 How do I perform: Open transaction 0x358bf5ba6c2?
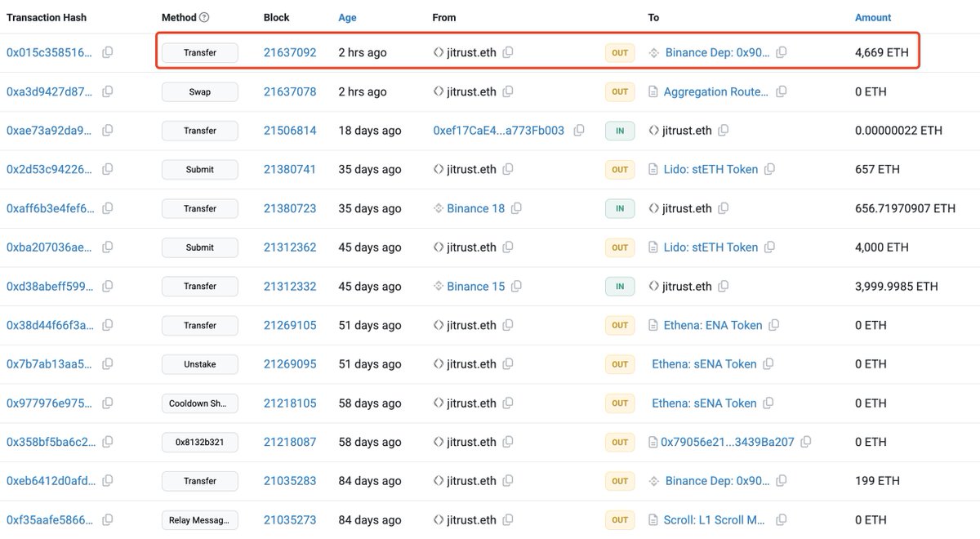(50, 442)
